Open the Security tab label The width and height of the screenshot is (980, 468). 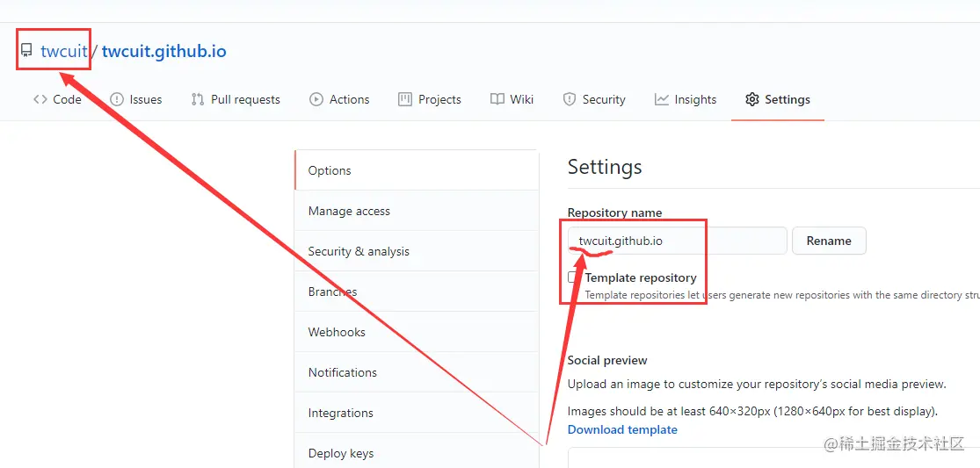(604, 99)
